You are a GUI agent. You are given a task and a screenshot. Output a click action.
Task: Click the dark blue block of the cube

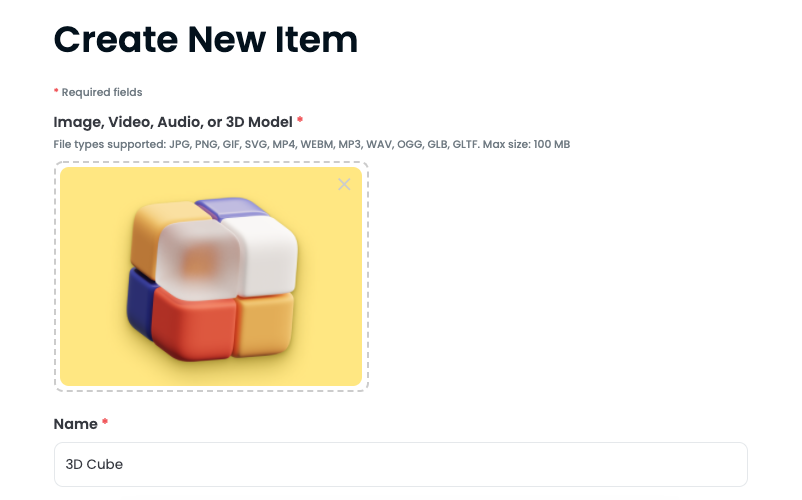[141, 304]
